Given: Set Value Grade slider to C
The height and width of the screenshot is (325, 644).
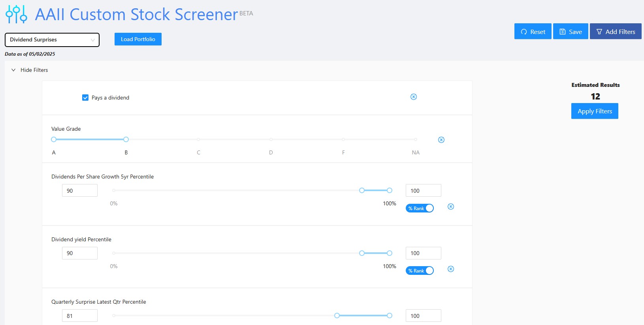Looking at the screenshot, I should tap(198, 139).
